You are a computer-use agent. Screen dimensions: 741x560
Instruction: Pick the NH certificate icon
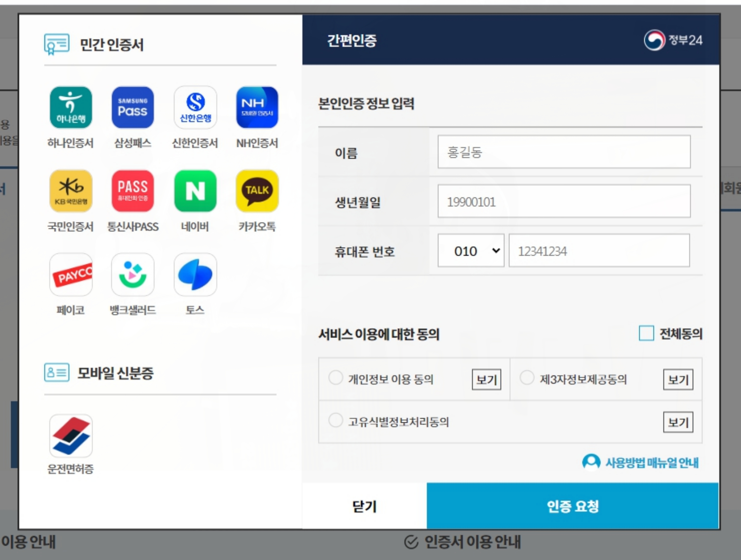(257, 108)
